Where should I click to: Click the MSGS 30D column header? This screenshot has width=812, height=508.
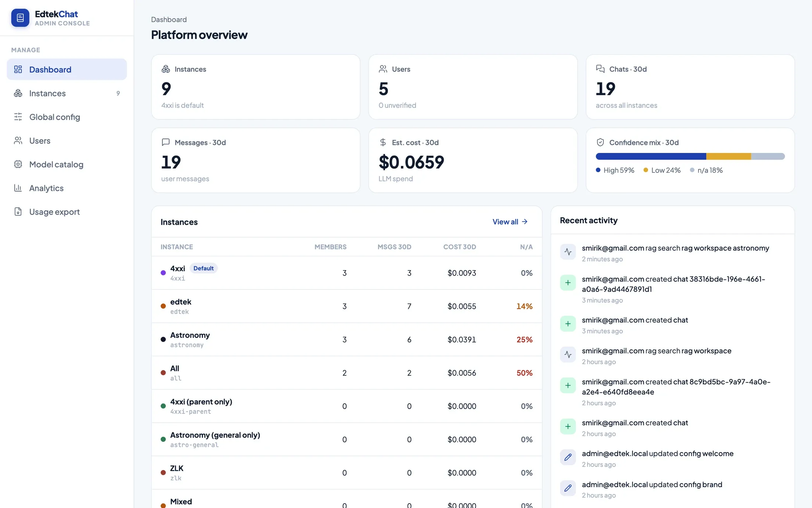click(x=394, y=247)
